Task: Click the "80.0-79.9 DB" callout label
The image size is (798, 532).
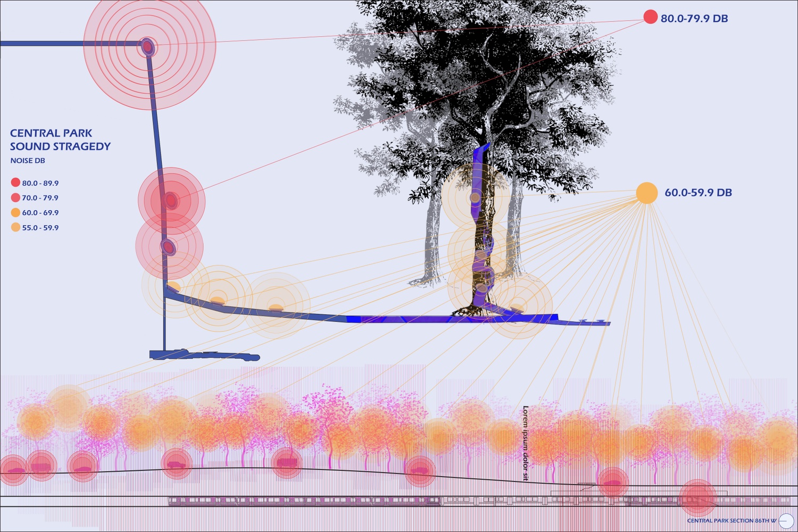Action: click(694, 19)
